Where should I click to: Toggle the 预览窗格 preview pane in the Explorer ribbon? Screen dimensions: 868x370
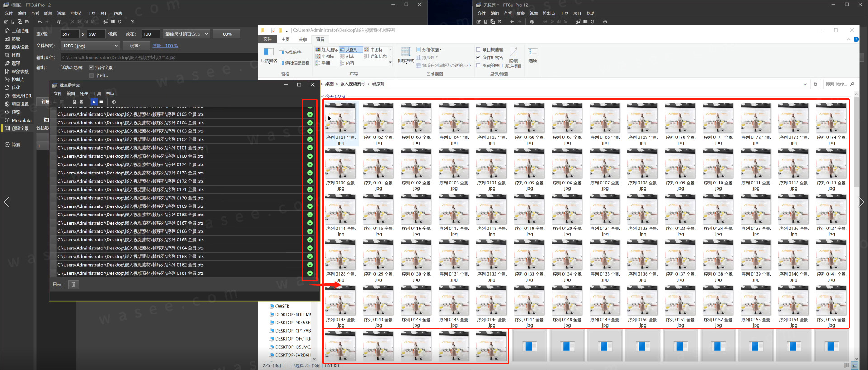[290, 52]
